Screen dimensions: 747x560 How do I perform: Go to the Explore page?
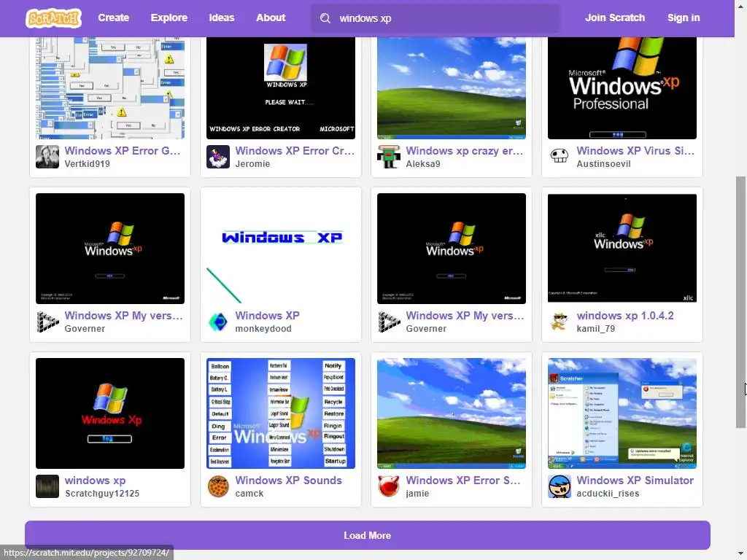pyautogui.click(x=169, y=17)
